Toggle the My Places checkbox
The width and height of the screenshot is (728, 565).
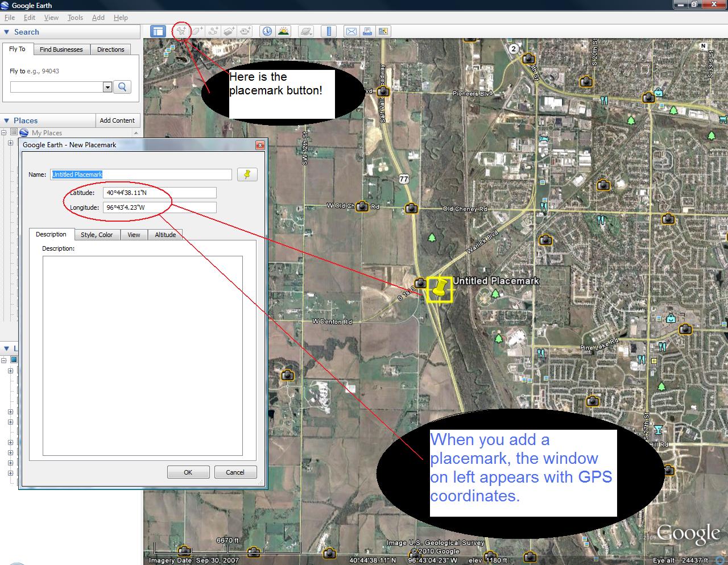click(14, 132)
